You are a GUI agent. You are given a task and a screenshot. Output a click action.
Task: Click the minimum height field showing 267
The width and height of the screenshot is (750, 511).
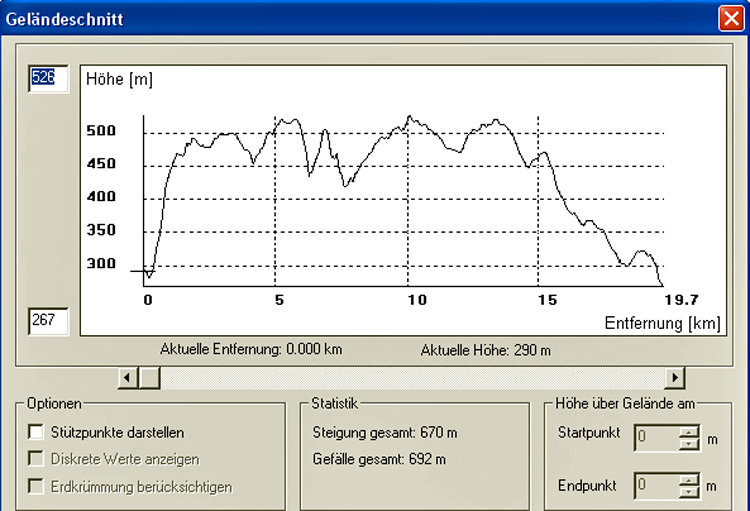click(x=48, y=321)
